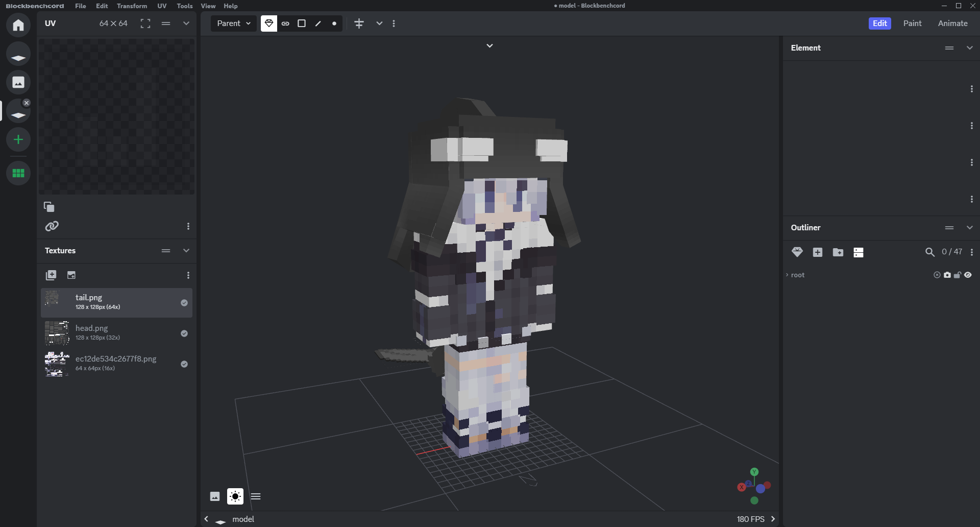Open the Parent transform space dropdown
The height and width of the screenshot is (527, 980).
click(234, 23)
